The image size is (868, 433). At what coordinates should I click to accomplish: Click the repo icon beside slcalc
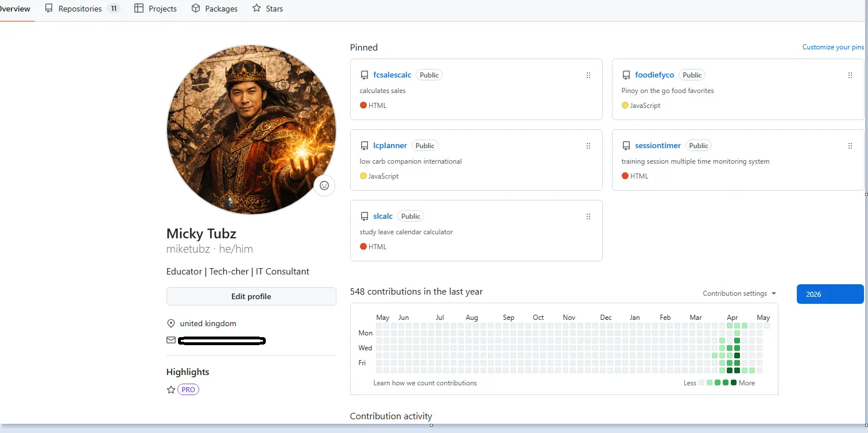pyautogui.click(x=364, y=216)
